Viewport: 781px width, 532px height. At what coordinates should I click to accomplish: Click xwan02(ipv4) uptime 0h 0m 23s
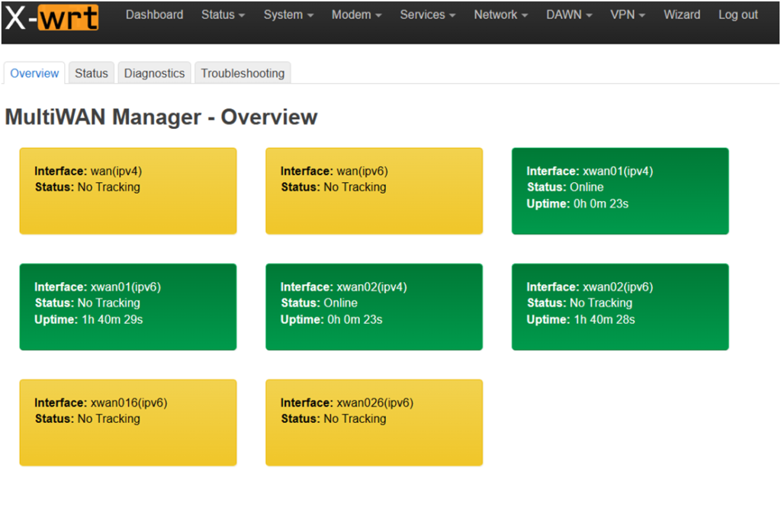355,319
